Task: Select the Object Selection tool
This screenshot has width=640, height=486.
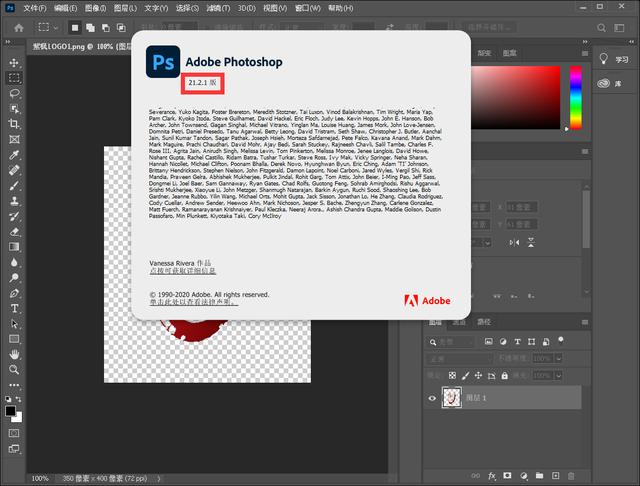Action: (14, 109)
